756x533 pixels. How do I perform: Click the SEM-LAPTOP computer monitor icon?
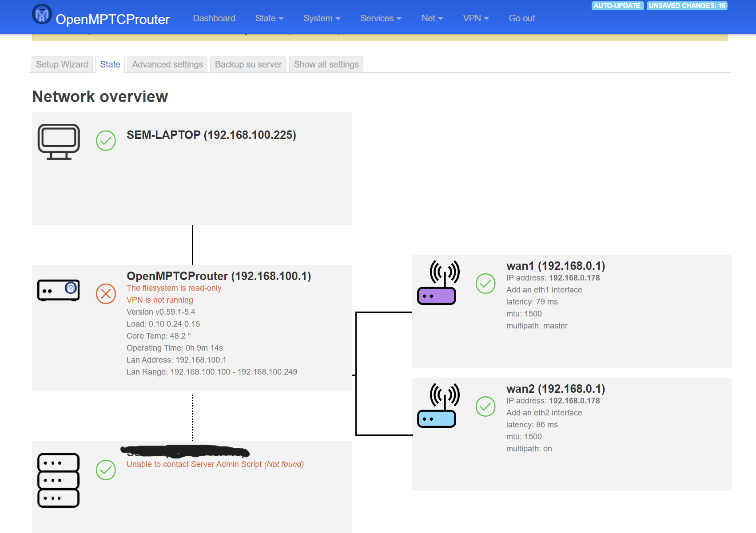tap(59, 142)
